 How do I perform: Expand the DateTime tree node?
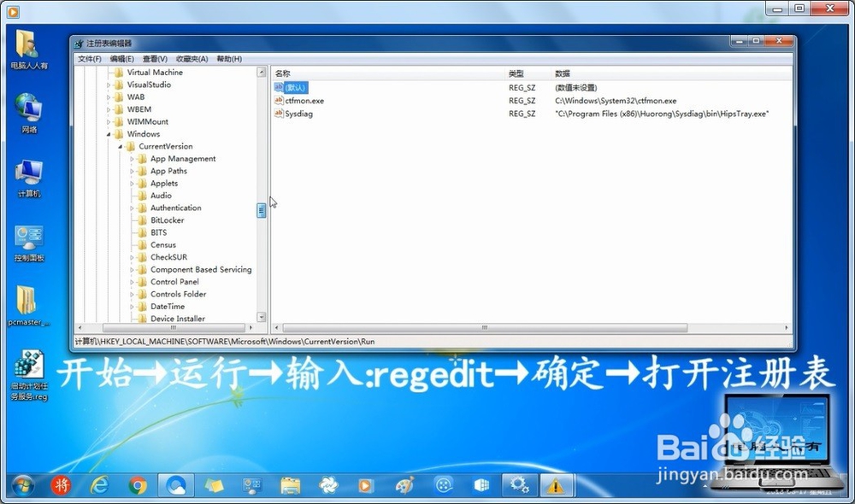click(132, 307)
